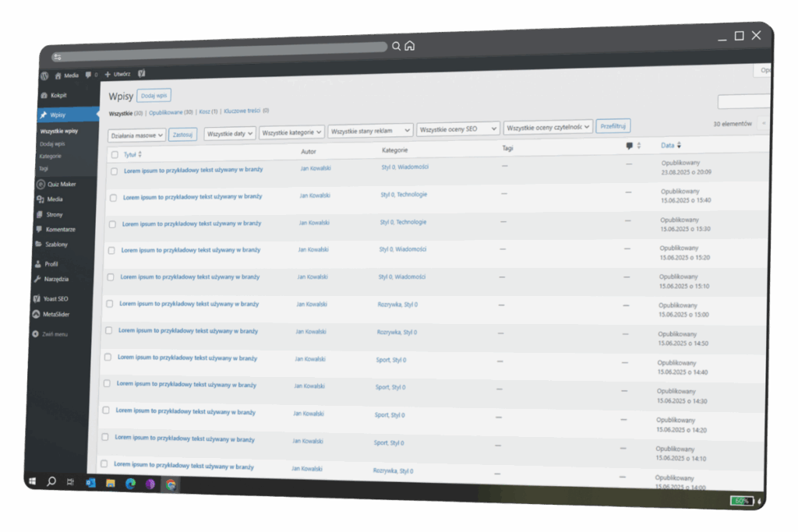The image size is (798, 532).
Task: Go to Komentarze in the sidebar menu
Action: click(60, 229)
